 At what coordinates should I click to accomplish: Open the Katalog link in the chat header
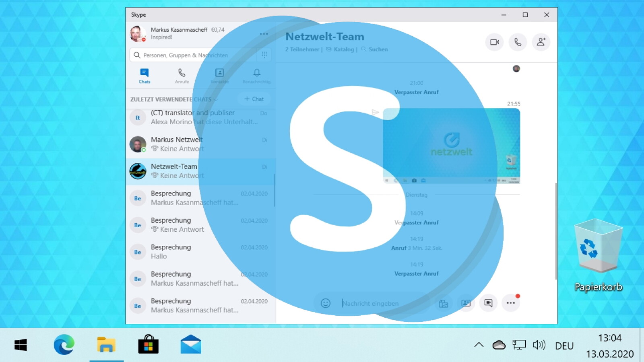pos(341,49)
